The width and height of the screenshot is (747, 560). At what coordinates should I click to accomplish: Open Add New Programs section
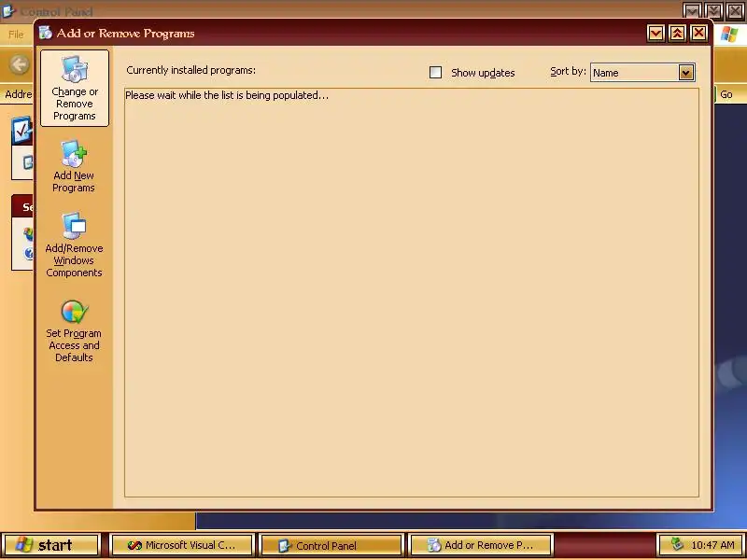click(x=74, y=167)
